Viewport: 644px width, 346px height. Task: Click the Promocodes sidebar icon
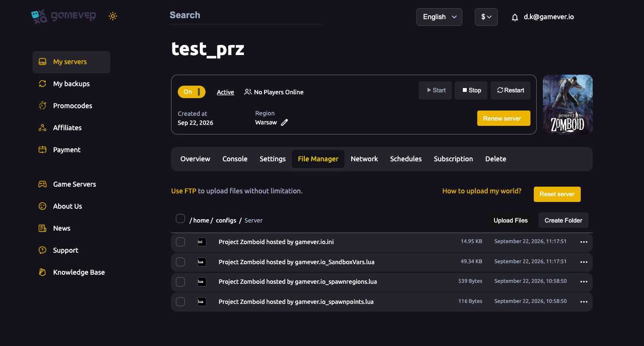(x=43, y=106)
